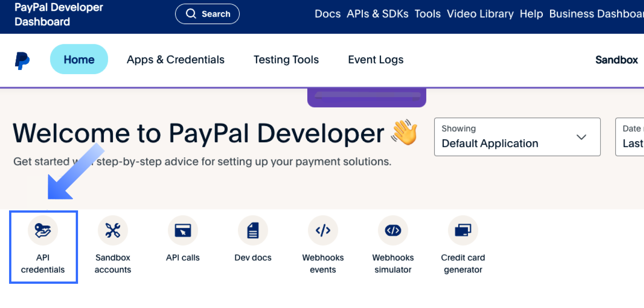
Task: Expand the Showing Default Application dropdown
Action: tap(517, 137)
